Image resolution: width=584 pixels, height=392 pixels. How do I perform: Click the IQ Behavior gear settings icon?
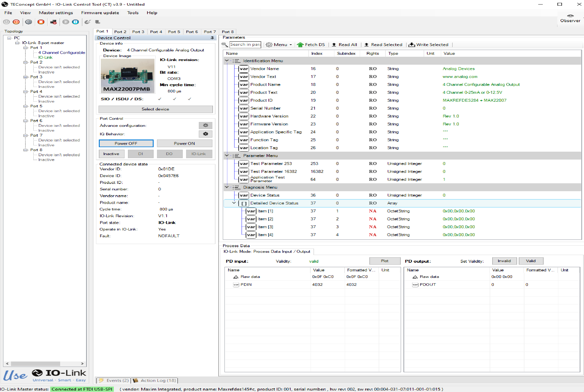pyautogui.click(x=205, y=134)
